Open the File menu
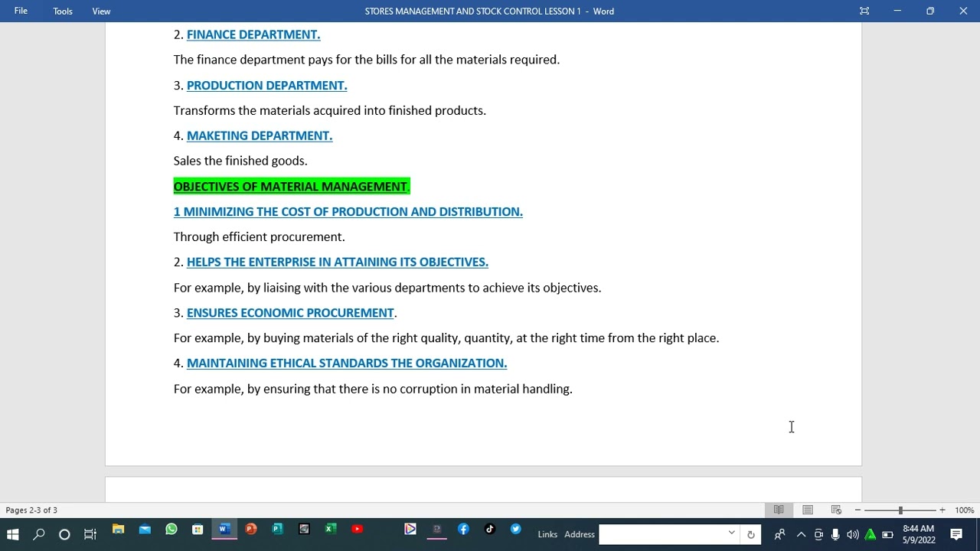The width and height of the screenshot is (980, 551). click(21, 11)
